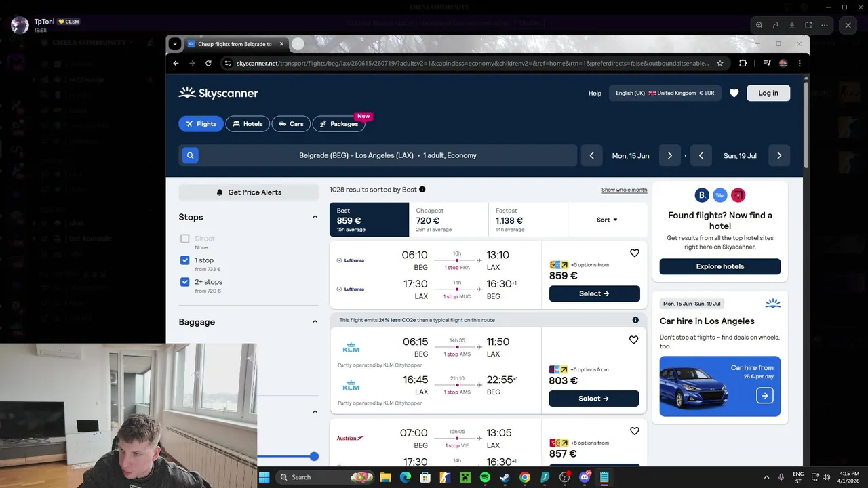Click the browser address bar URL
868x488 pixels.
point(473,63)
